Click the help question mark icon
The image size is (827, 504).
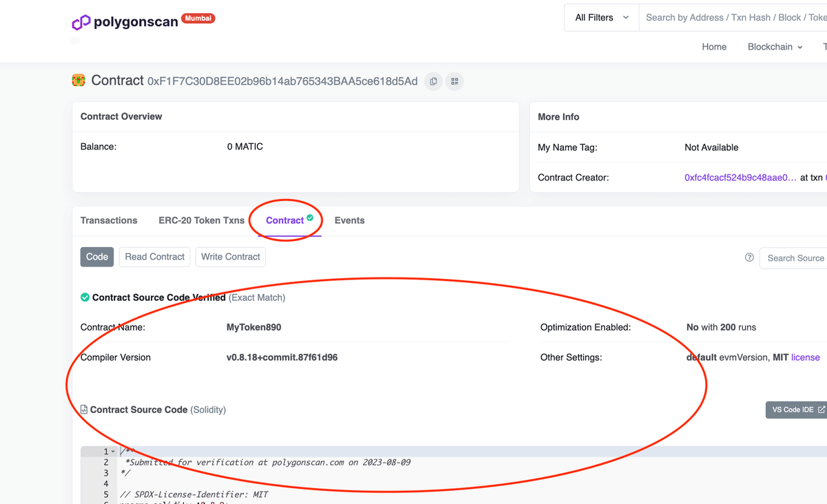click(749, 258)
